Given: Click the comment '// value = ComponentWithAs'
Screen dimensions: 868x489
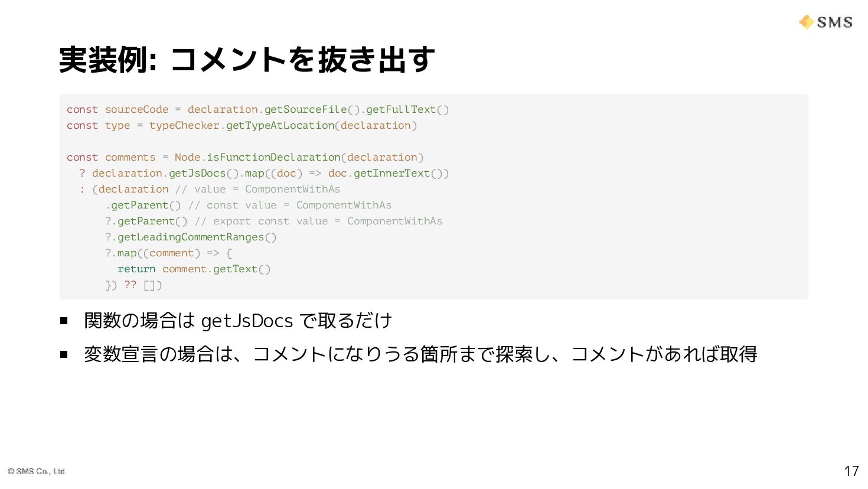Looking at the screenshot, I should [x=257, y=189].
